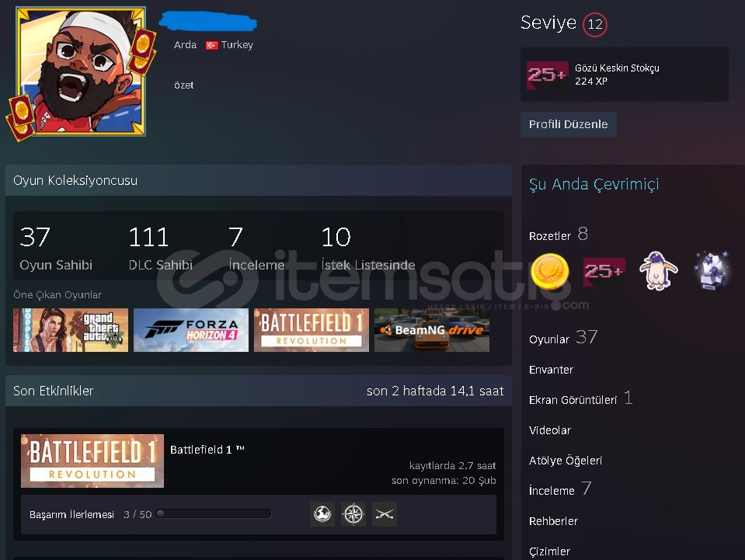Viewport: 745px width, 560px height.
Task: Click the level 12 circle badge
Action: point(595,24)
